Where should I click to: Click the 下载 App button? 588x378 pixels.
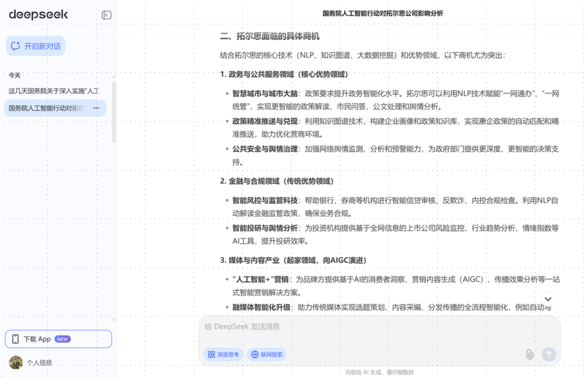coord(58,339)
